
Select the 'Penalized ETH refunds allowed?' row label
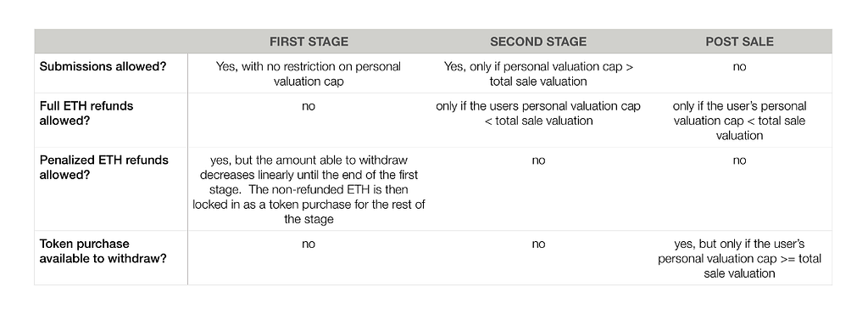(103, 167)
